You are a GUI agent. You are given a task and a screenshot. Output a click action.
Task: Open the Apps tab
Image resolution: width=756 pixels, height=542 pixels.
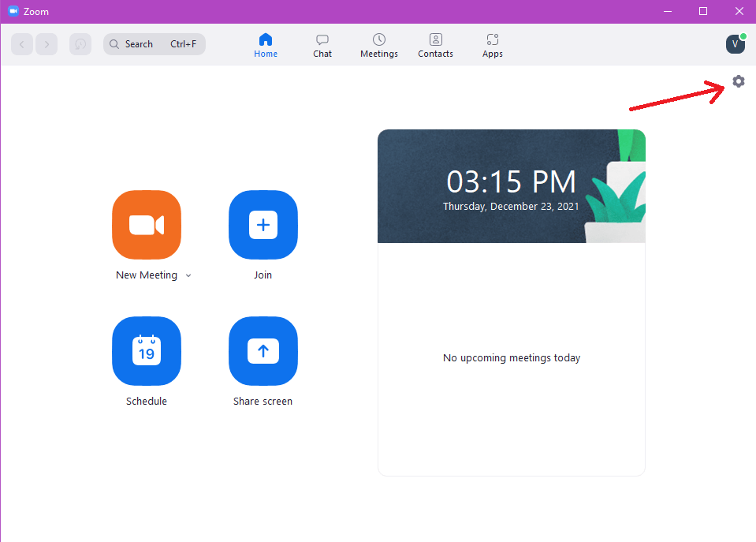492,44
